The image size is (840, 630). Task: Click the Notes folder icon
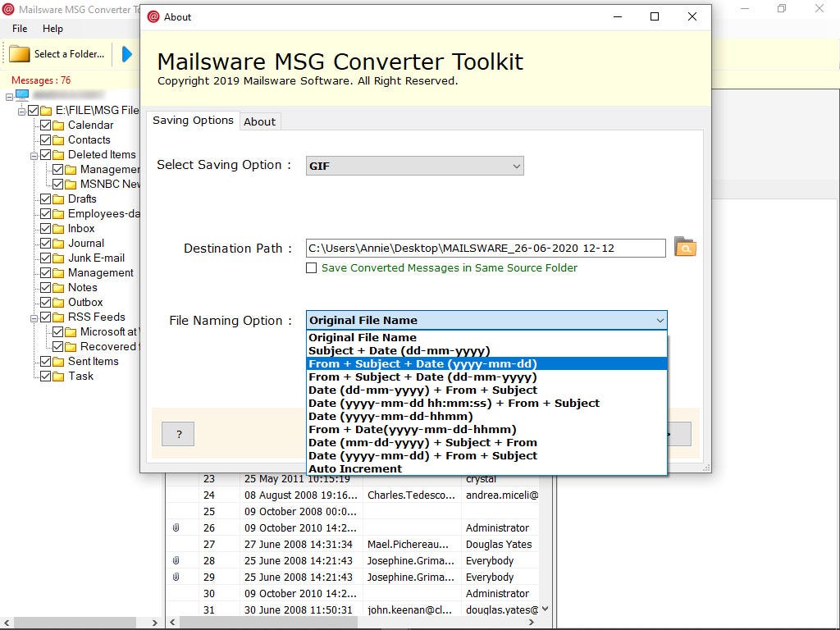pos(58,288)
